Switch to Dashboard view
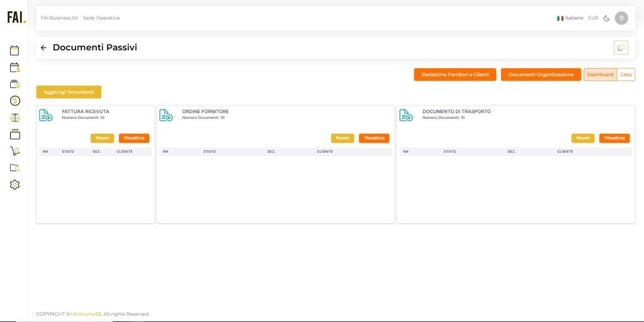 [600, 74]
